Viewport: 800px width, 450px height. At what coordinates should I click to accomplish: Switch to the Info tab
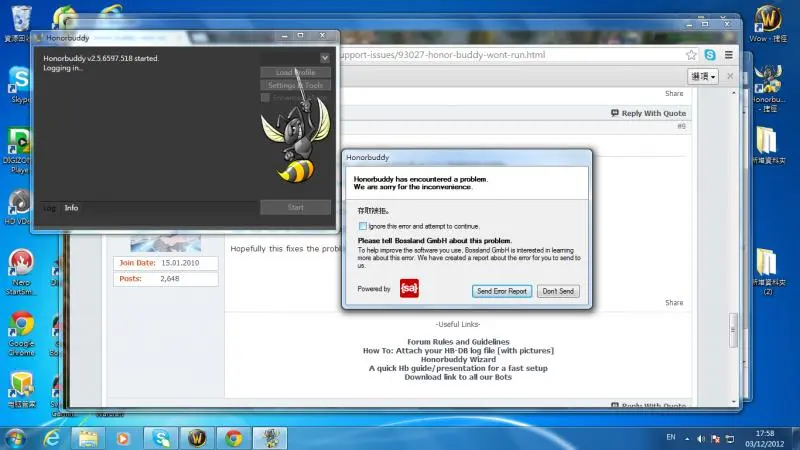coord(71,208)
